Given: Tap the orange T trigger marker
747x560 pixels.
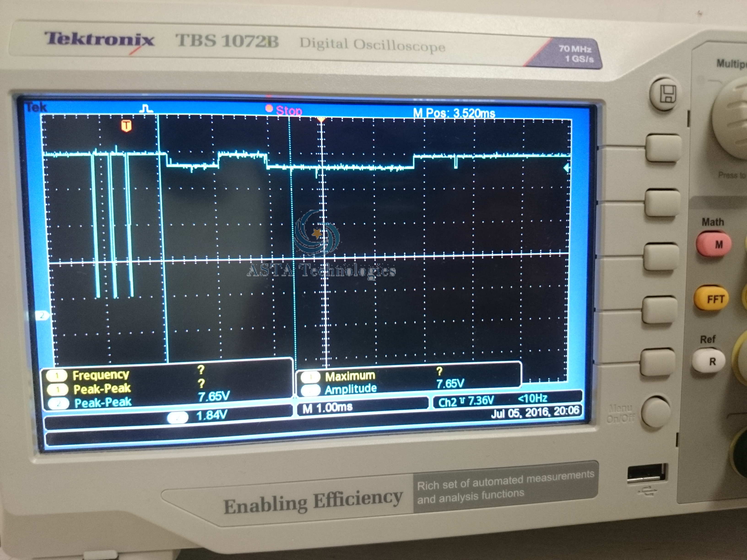Looking at the screenshot, I should [x=126, y=126].
